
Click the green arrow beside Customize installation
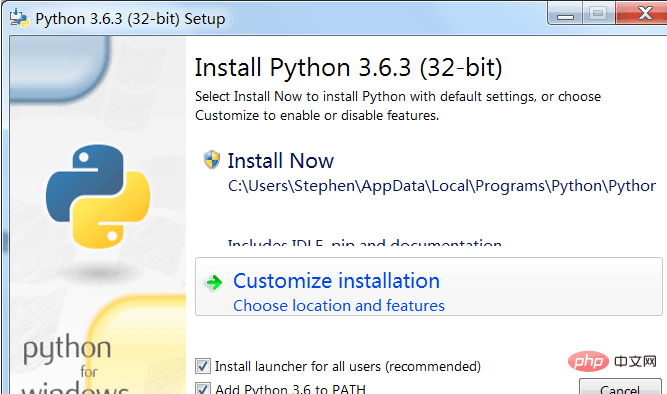[x=214, y=282]
